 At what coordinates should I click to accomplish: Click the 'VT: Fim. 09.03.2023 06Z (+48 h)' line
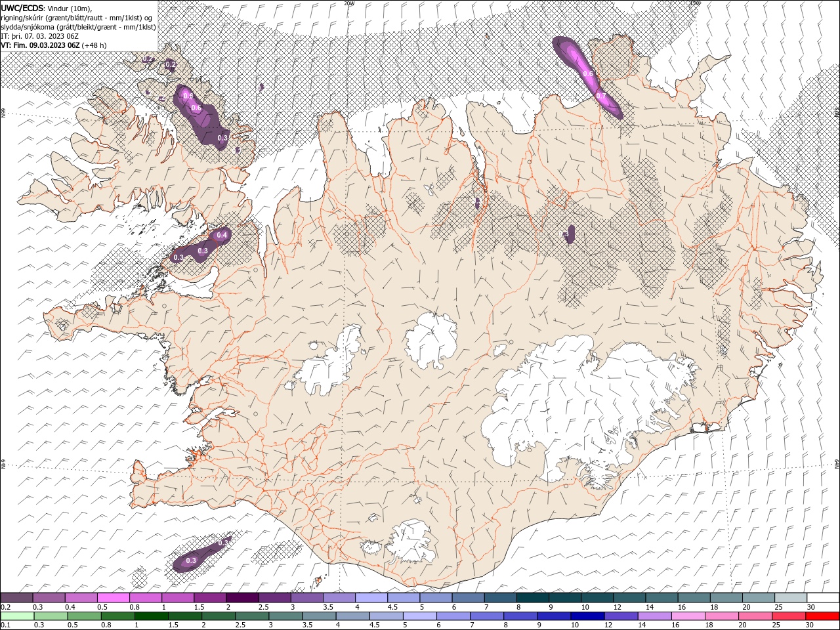tap(54, 45)
